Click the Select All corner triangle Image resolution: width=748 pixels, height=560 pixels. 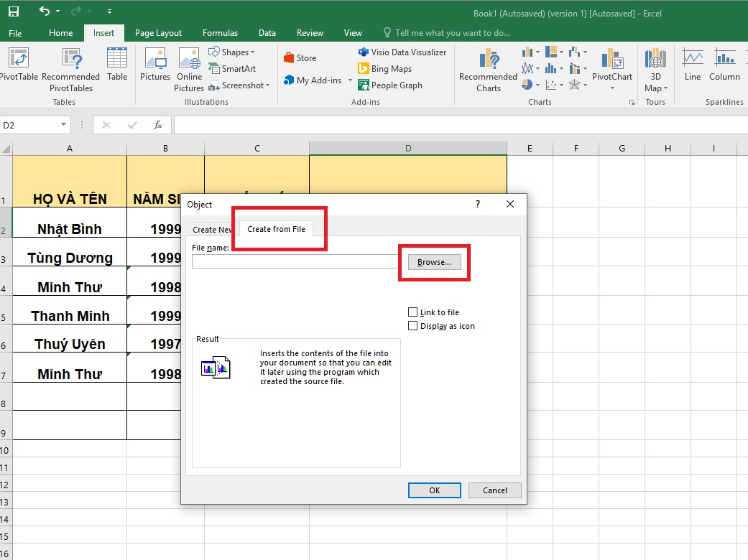pos(6,149)
